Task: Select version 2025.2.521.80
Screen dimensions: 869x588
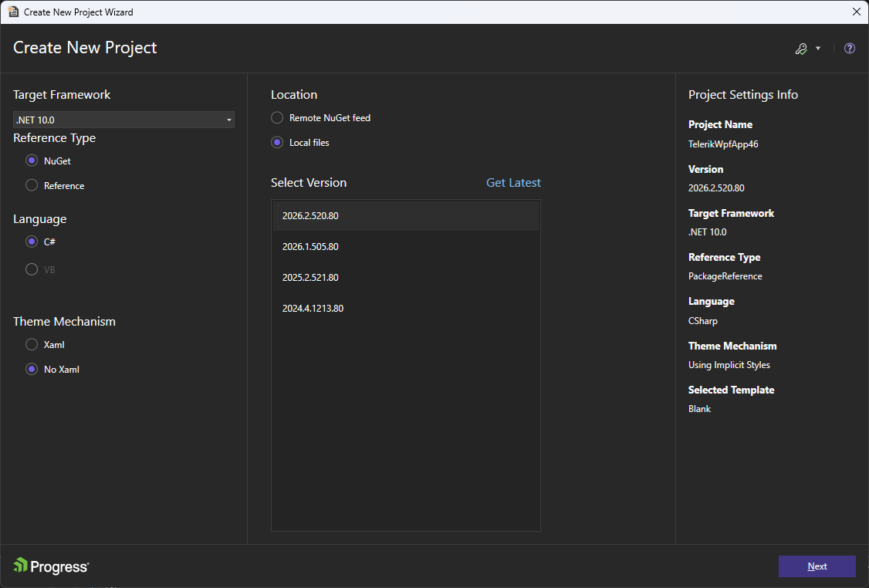Action: pyautogui.click(x=406, y=277)
